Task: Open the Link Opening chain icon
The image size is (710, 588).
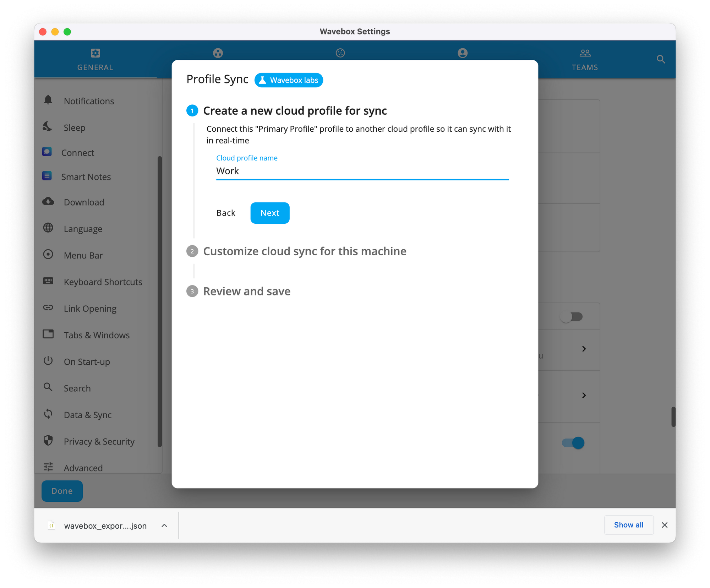Action: [x=48, y=308]
